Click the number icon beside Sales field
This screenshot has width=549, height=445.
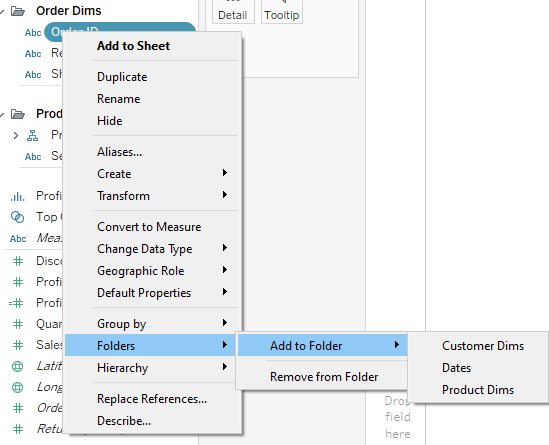pos(18,345)
